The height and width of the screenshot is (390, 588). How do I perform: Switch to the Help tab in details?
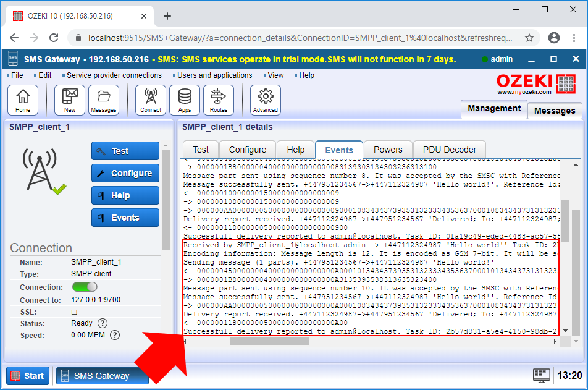pos(295,150)
